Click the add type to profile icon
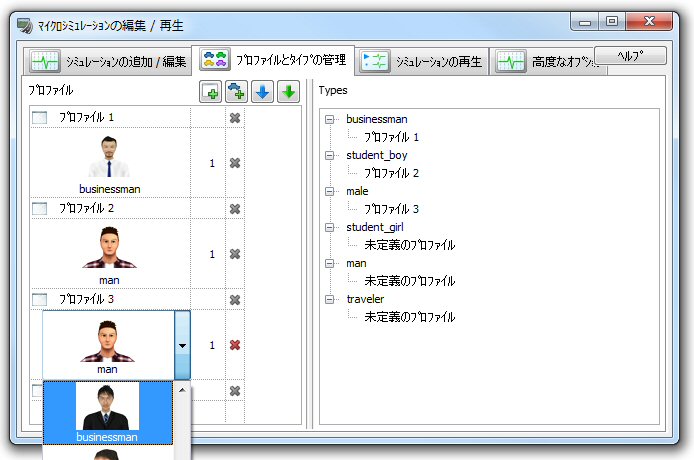 click(236, 92)
